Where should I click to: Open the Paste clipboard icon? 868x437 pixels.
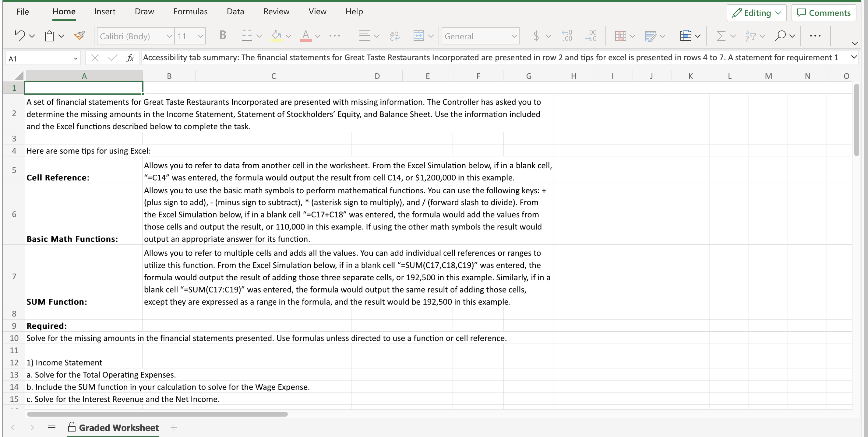point(50,35)
